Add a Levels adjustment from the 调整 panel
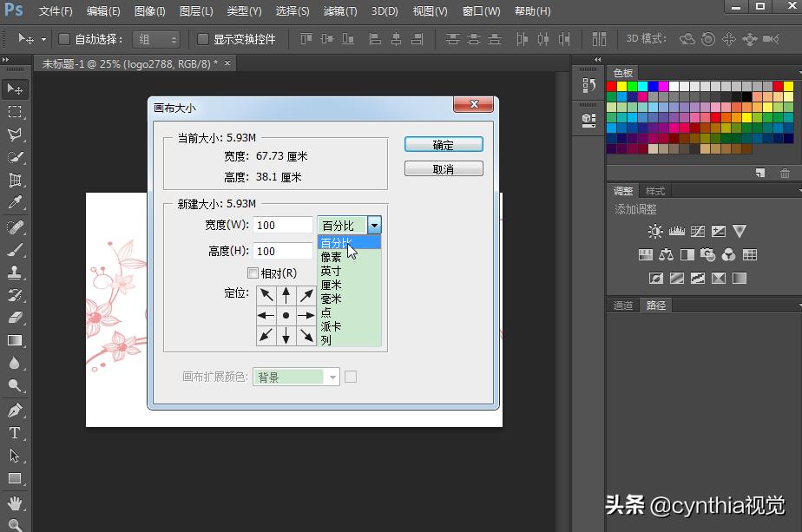 pos(676,231)
